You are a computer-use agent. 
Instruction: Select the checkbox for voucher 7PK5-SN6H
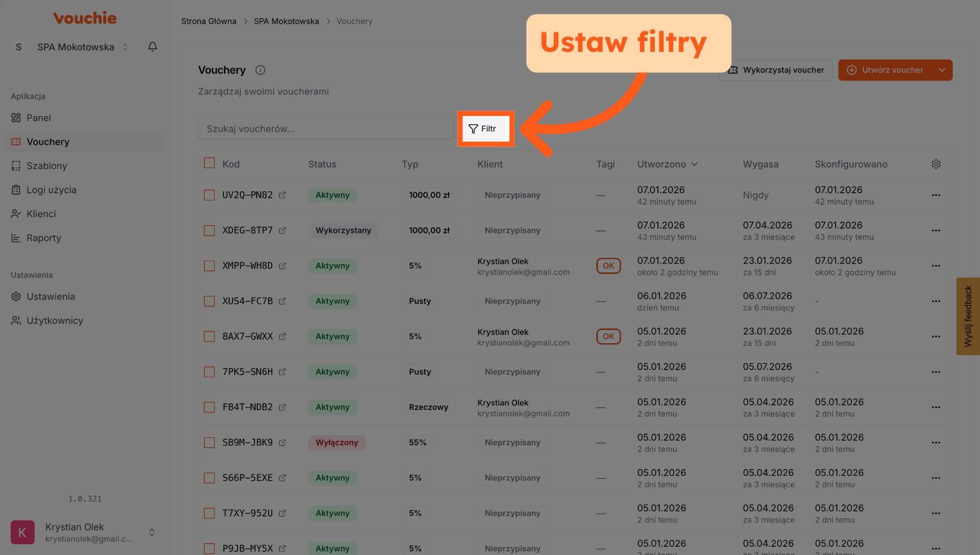point(209,372)
